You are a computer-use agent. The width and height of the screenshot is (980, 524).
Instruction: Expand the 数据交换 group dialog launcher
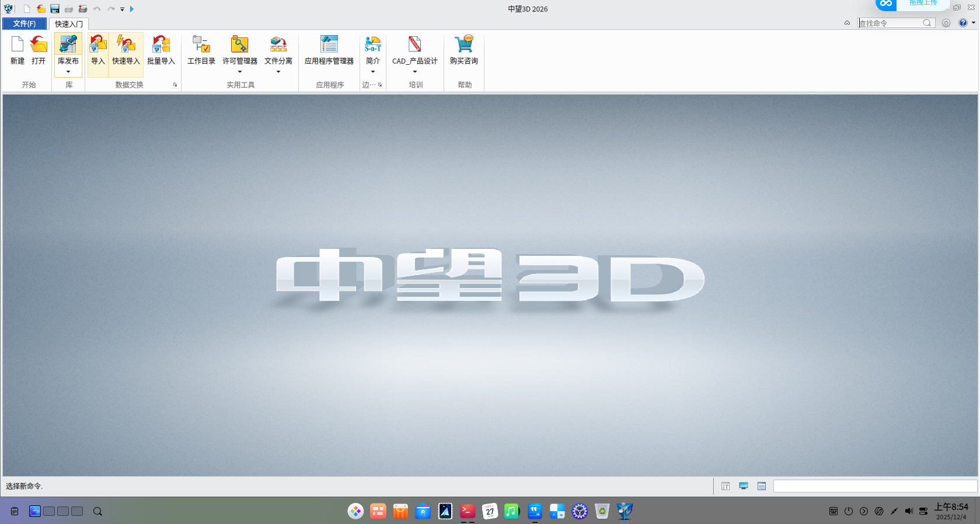coord(175,85)
